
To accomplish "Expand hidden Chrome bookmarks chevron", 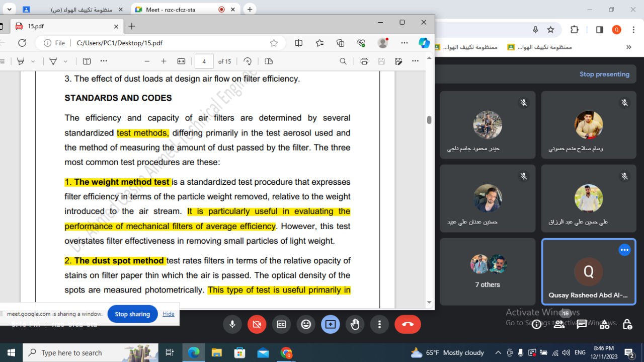I will coord(628,47).
